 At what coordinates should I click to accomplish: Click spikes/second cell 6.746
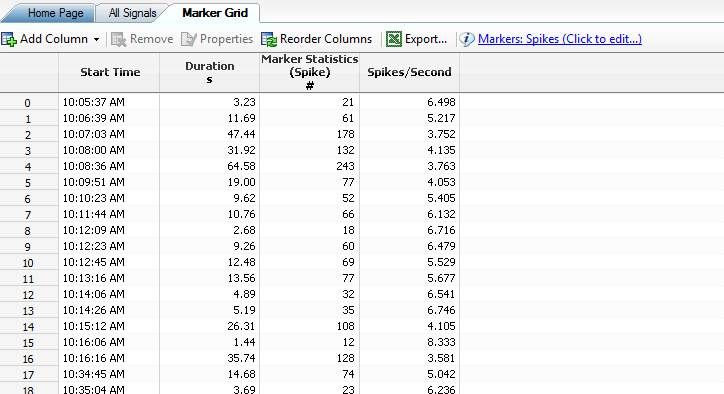click(x=441, y=310)
